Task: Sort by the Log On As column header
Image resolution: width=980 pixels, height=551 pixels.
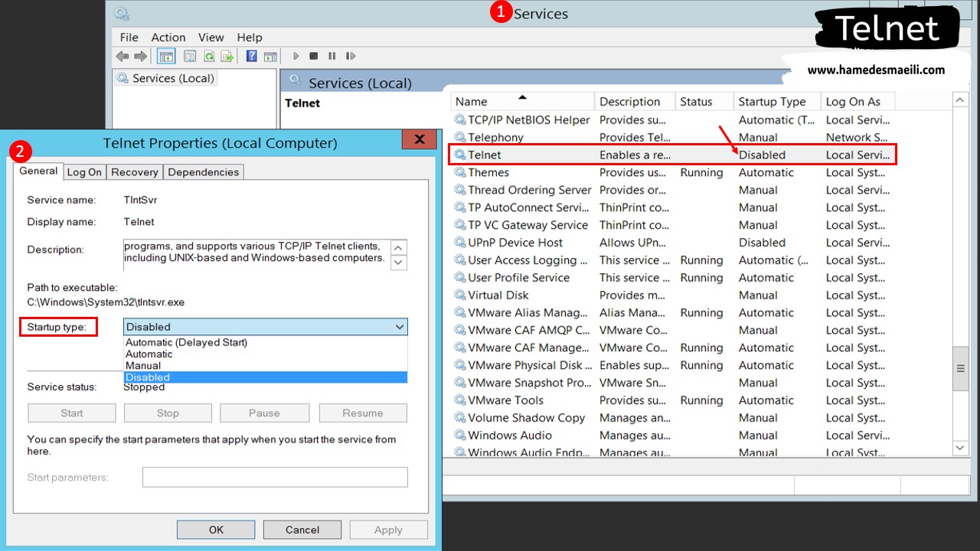Action: (857, 102)
